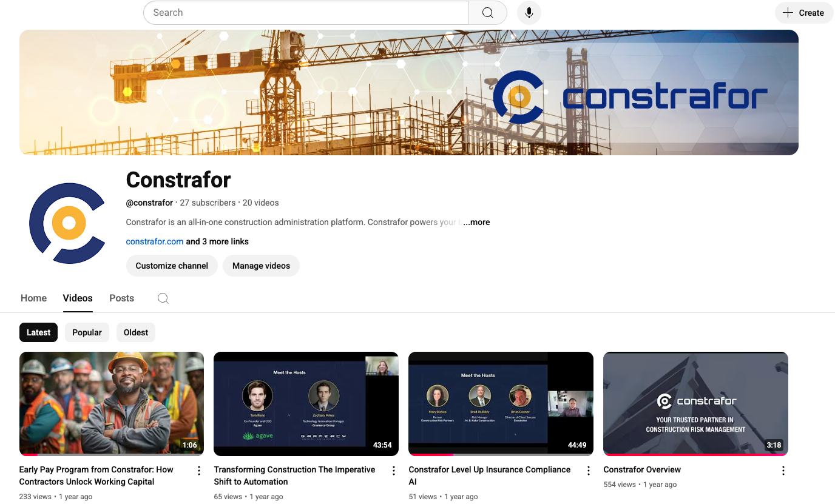Click the 1:06 duration badge
Image resolution: width=835 pixels, height=504 pixels.
[190, 445]
